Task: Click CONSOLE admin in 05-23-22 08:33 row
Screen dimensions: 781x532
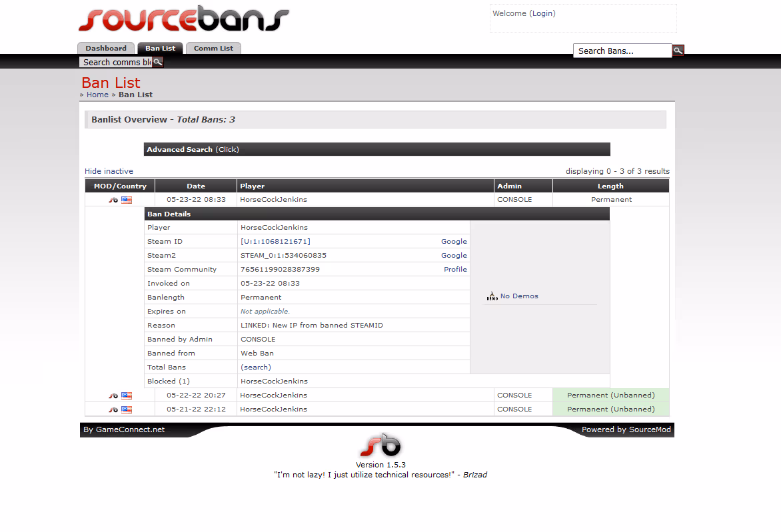Action: (514, 200)
